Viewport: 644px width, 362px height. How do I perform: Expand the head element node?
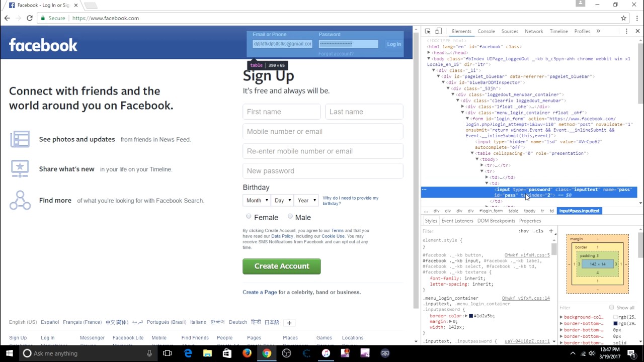tap(429, 52)
